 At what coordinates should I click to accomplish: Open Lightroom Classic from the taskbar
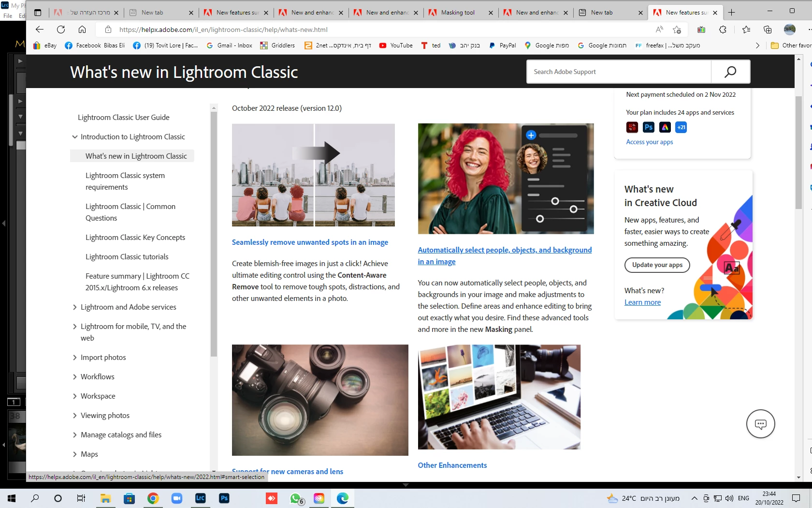coord(200,498)
